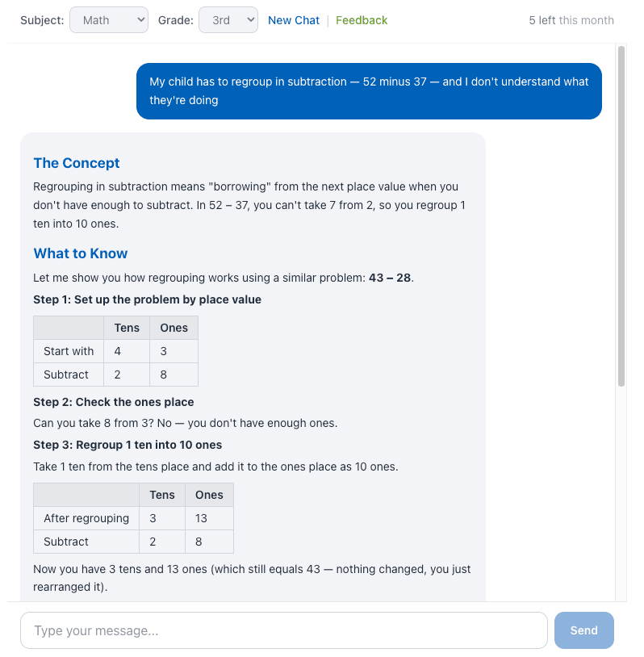The image size is (644, 657).
Task: Click 'The Concept' heading
Action: pos(77,163)
